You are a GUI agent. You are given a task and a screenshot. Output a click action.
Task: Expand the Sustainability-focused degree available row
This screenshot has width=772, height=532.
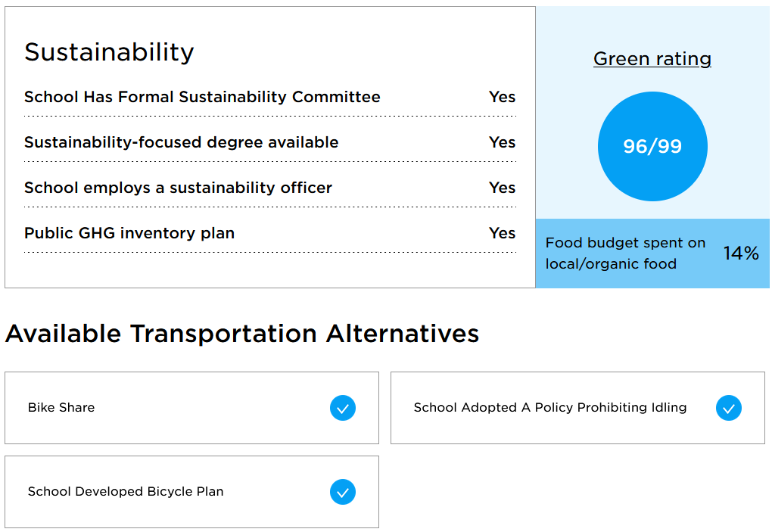pos(269,142)
